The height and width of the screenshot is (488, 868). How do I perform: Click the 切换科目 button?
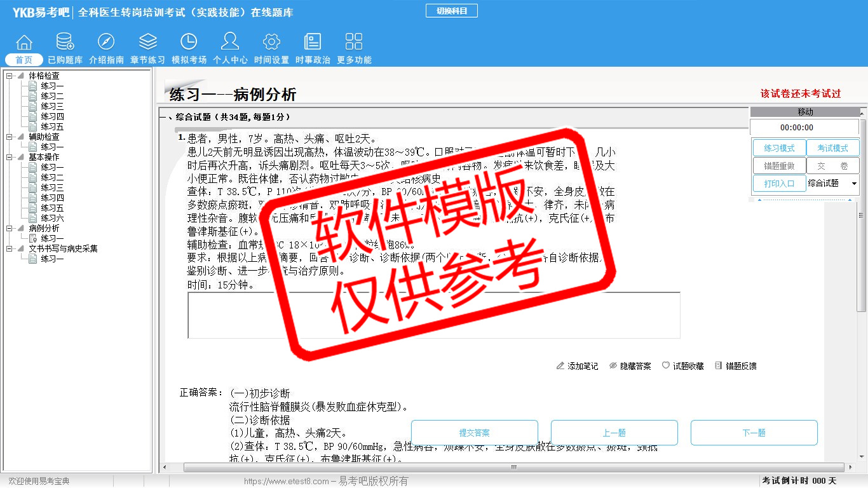pyautogui.click(x=451, y=11)
